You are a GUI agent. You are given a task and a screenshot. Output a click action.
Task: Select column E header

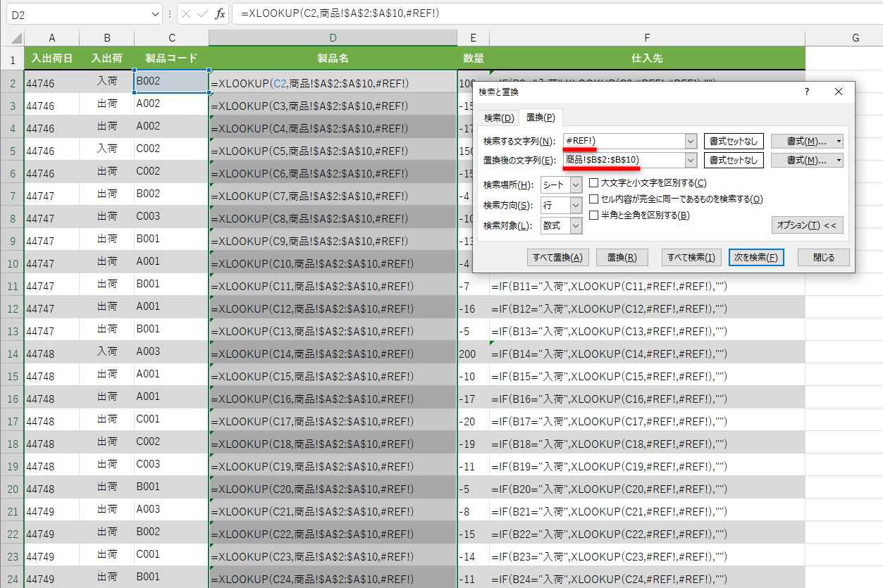pyautogui.click(x=473, y=38)
